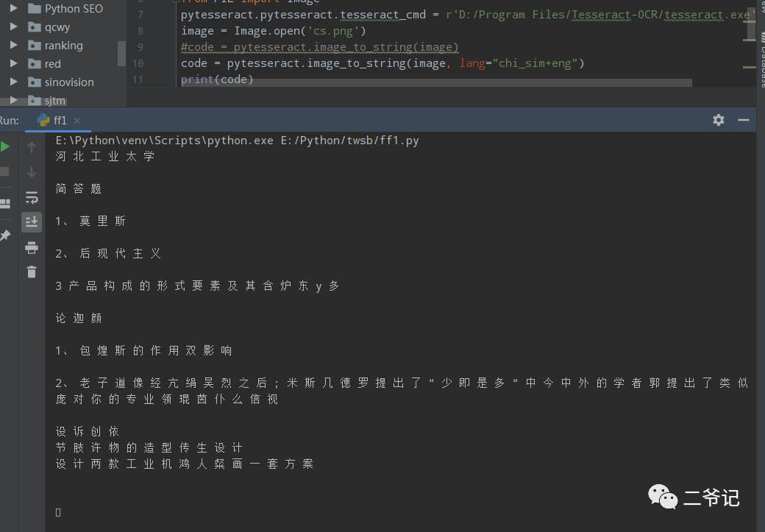Image resolution: width=765 pixels, height=532 pixels.
Task: Click the console input cursor box
Action: (x=58, y=512)
